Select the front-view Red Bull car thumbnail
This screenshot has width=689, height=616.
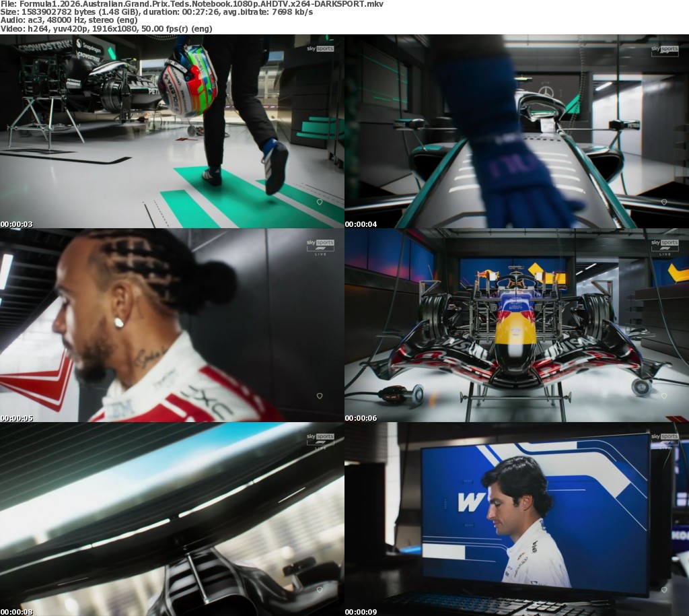click(x=517, y=325)
